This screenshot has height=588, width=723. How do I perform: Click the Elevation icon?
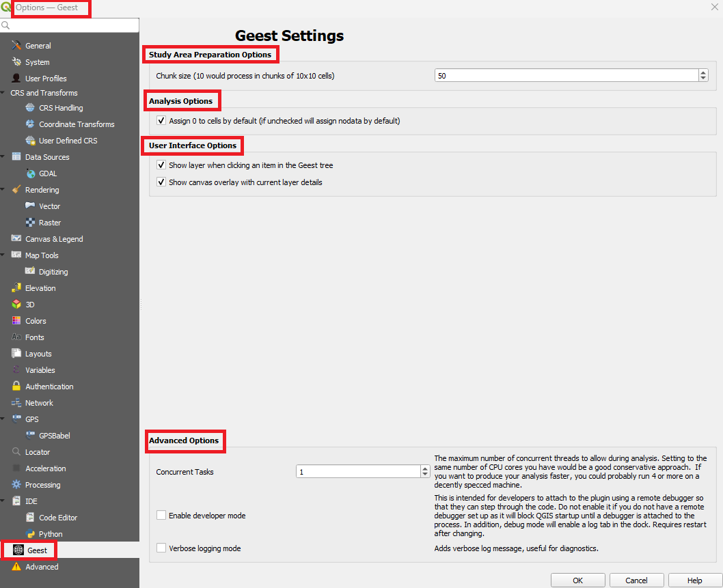pos(16,288)
